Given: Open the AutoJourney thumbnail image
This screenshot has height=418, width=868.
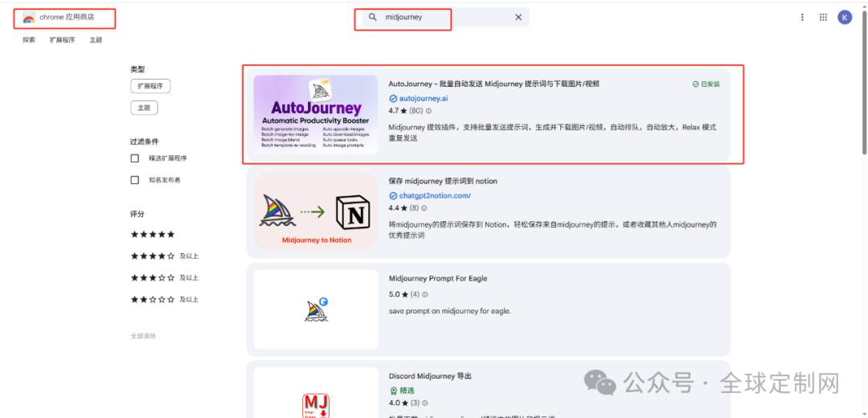Looking at the screenshot, I should [316, 115].
